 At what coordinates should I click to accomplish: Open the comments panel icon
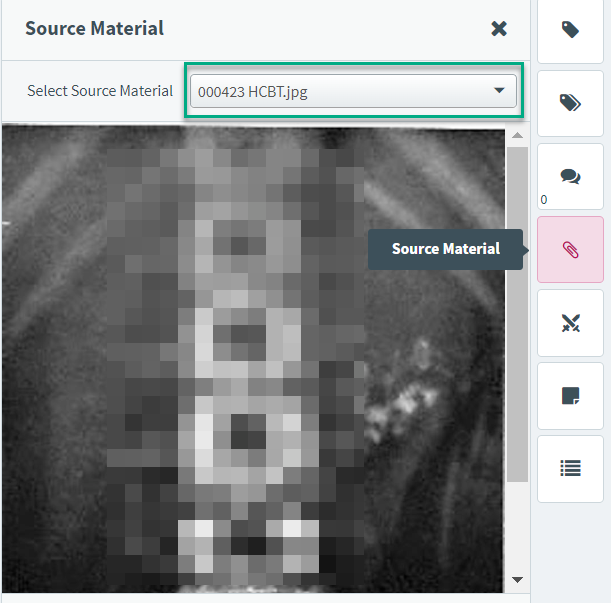point(570,176)
